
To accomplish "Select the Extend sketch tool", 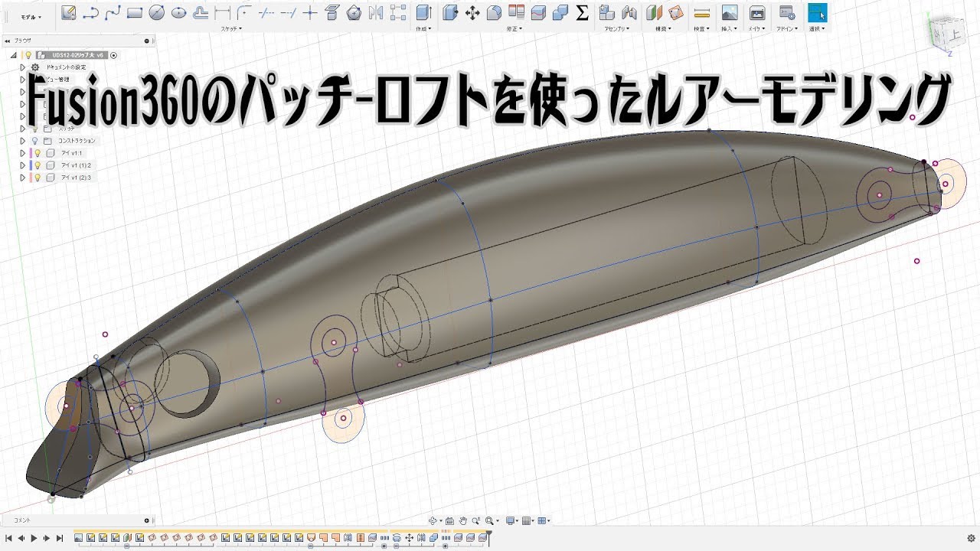I will pyautogui.click(x=289, y=12).
